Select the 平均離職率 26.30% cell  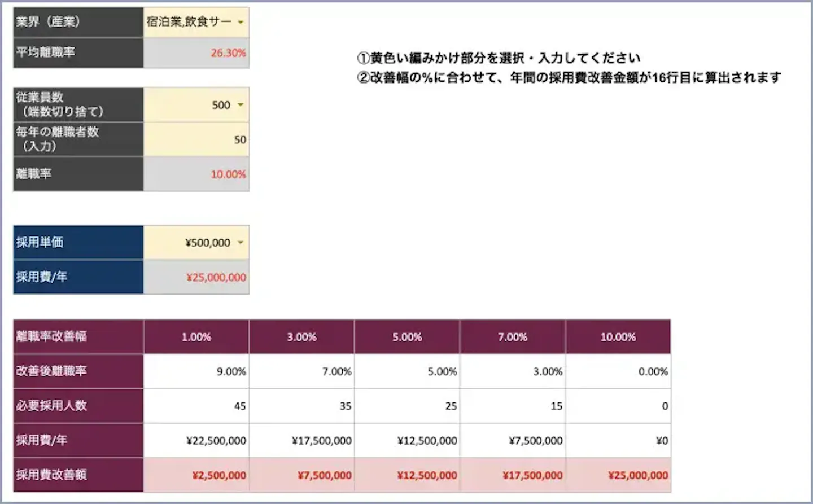pyautogui.click(x=196, y=53)
